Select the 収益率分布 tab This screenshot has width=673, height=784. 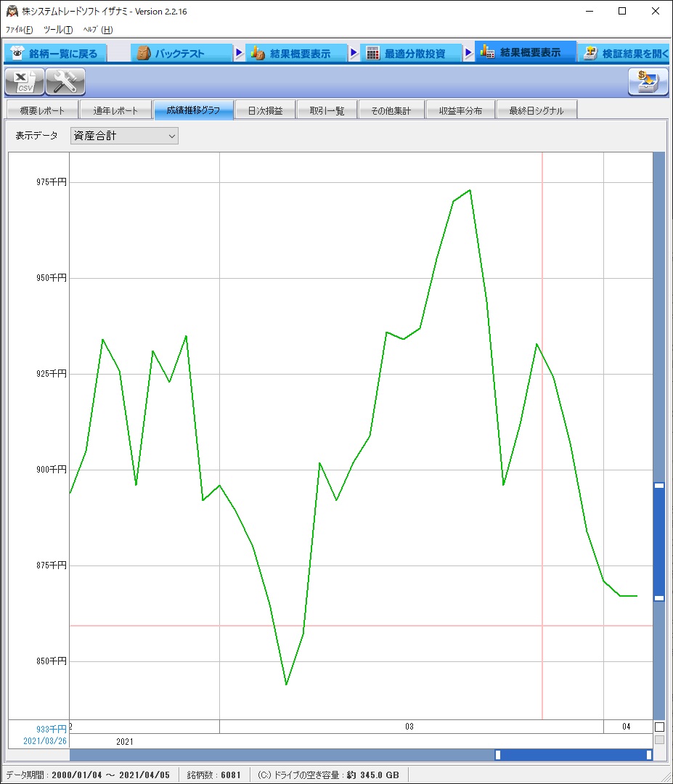tap(460, 111)
